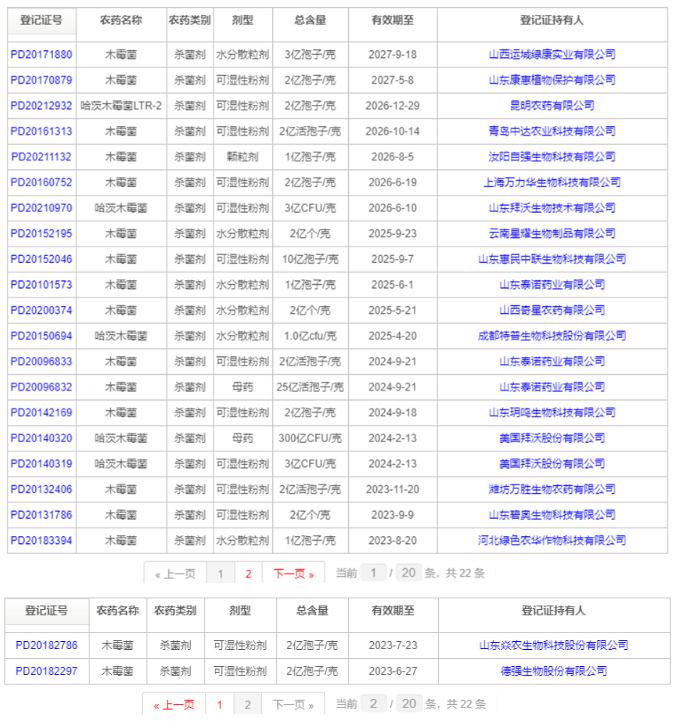Open registration PD20152046

tap(41, 259)
